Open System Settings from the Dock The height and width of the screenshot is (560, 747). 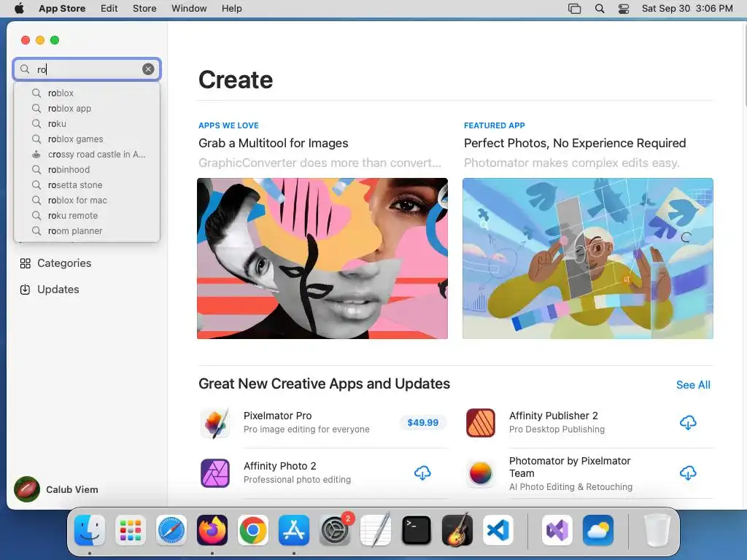click(334, 530)
